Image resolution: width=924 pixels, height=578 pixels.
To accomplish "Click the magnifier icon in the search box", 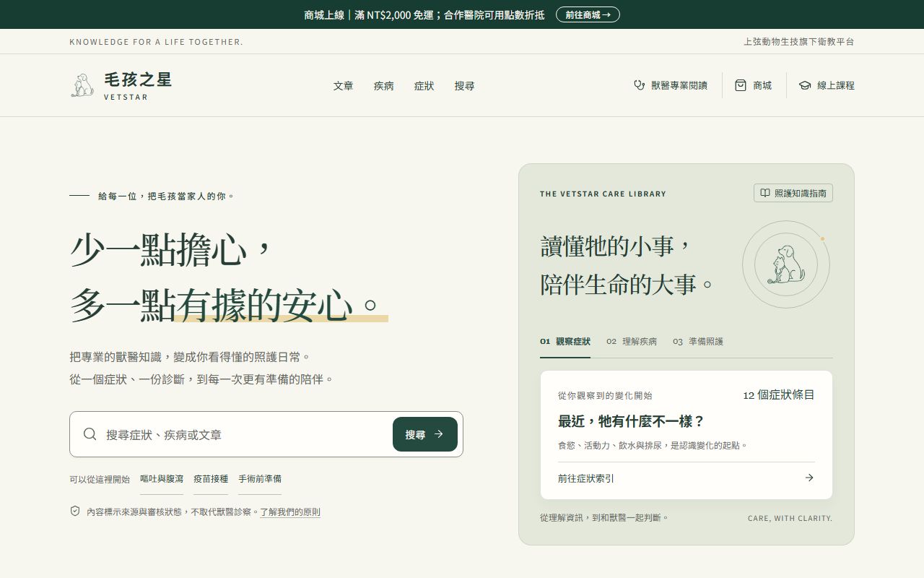I will [x=90, y=434].
